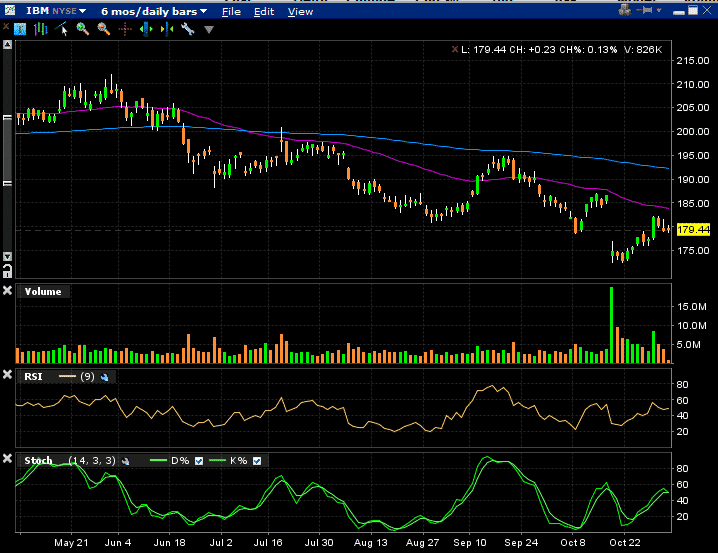The image size is (718, 553).
Task: Click the Sep 10 date label
Action: coord(469,542)
